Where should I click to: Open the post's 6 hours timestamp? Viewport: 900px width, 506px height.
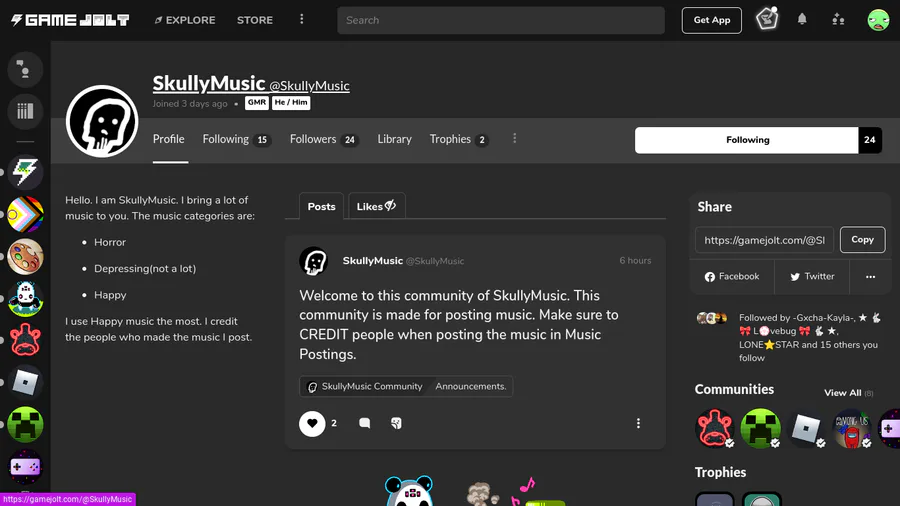click(x=635, y=260)
